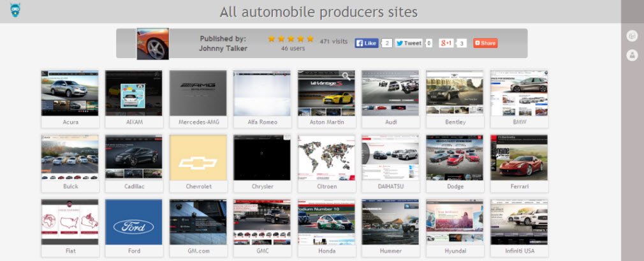Click the Facebook Like button
The width and height of the screenshot is (644, 261).
367,43
